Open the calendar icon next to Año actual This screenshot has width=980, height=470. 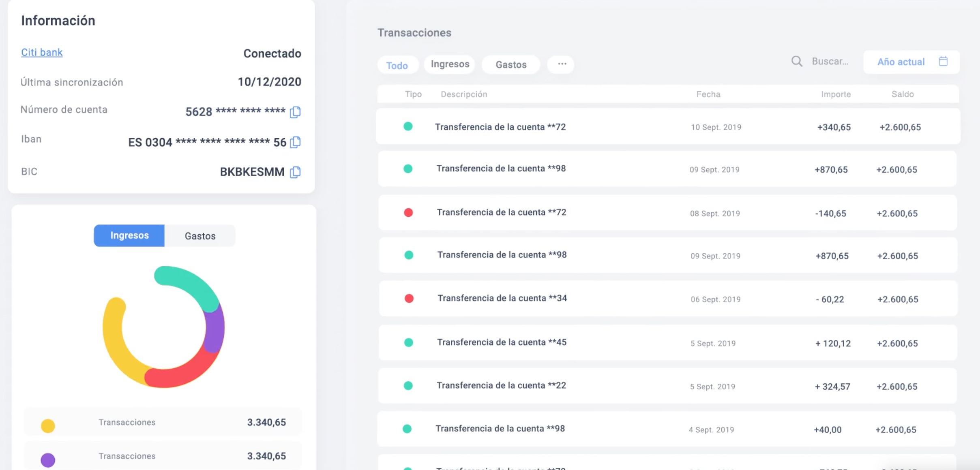(x=944, y=61)
